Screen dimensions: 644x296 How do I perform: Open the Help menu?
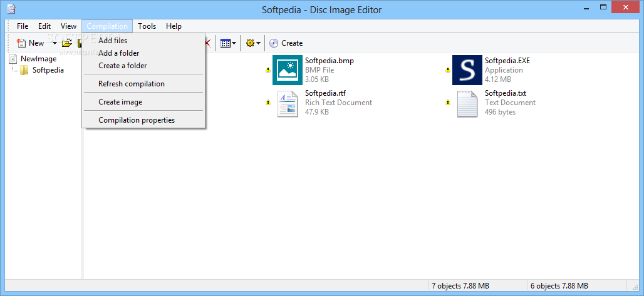click(174, 26)
